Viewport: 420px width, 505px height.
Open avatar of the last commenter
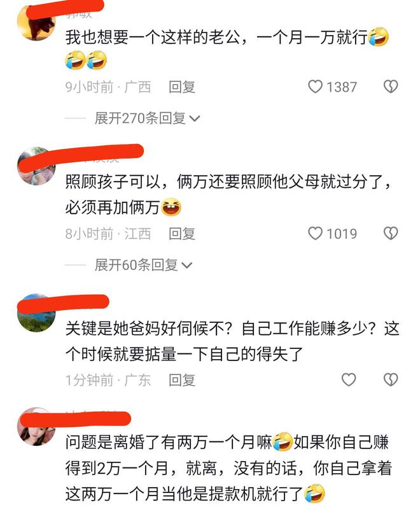[x=36, y=427]
